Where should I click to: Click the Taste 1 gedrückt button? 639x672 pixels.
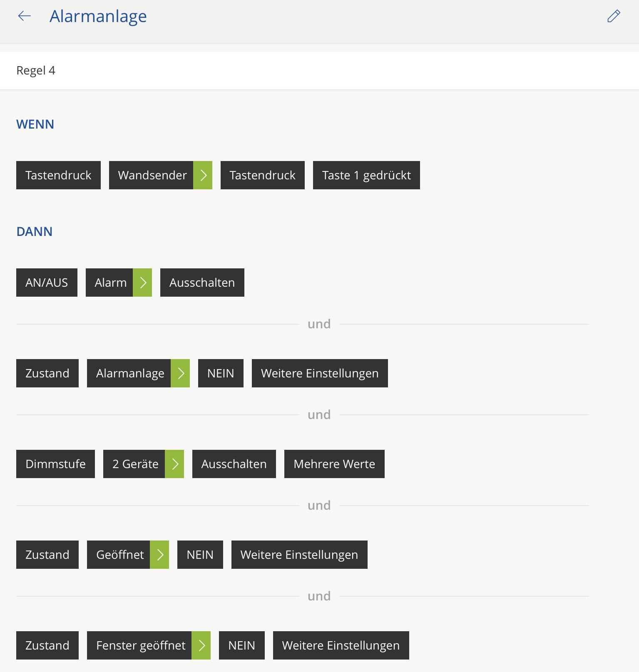(366, 175)
